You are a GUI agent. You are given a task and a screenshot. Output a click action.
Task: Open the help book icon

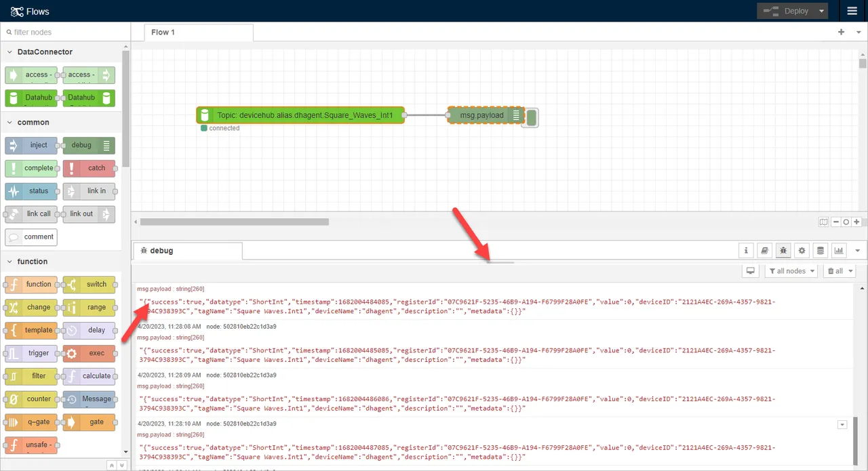[x=764, y=250]
